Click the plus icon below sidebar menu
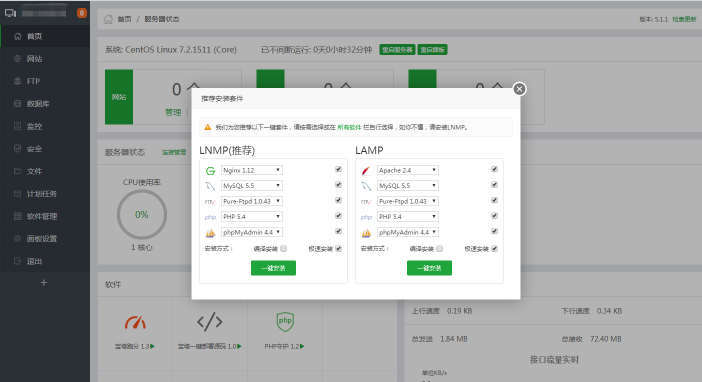This screenshot has width=702, height=382. click(43, 283)
